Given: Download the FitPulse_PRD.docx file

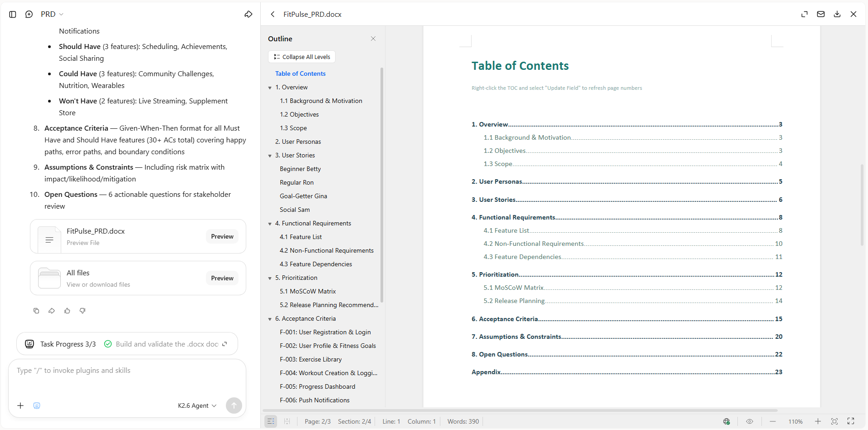Looking at the screenshot, I should tap(837, 14).
